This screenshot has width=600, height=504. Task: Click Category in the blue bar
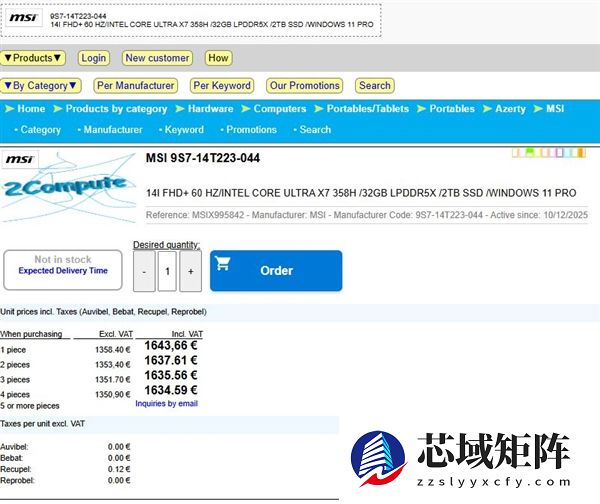click(x=41, y=130)
